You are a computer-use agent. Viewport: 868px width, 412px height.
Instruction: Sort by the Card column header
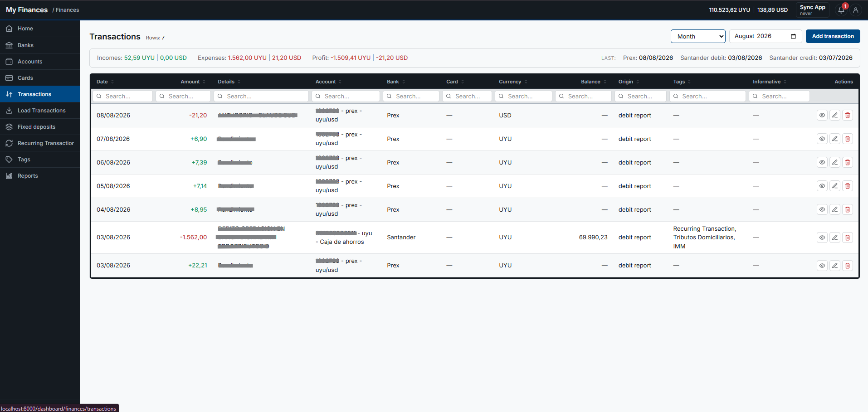pyautogui.click(x=455, y=82)
